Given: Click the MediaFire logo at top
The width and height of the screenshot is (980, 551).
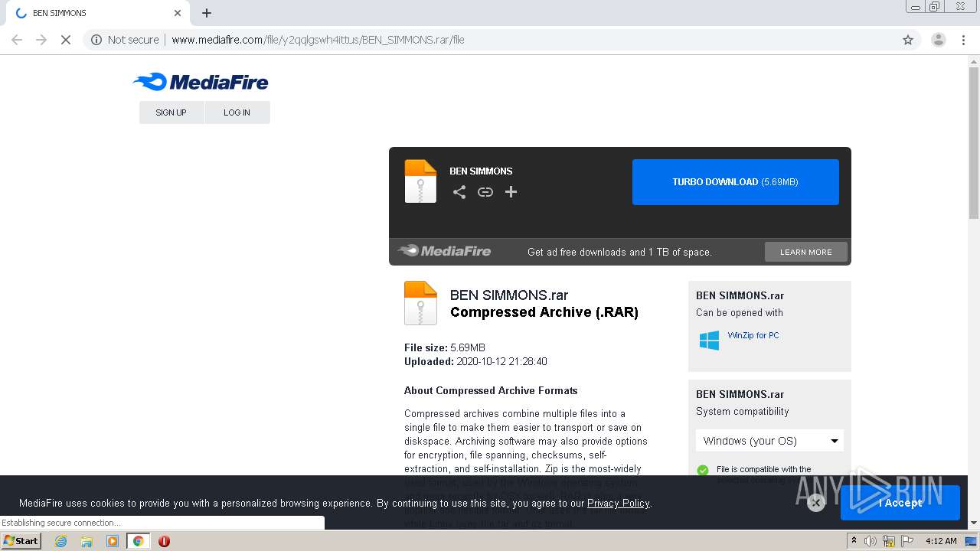Looking at the screenshot, I should coord(201,82).
